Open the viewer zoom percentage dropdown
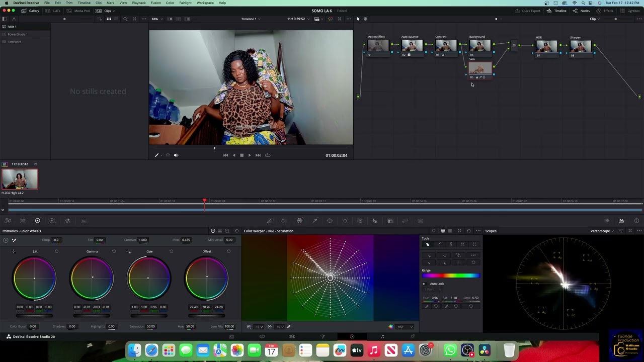This screenshot has width=644, height=362. 156,19
